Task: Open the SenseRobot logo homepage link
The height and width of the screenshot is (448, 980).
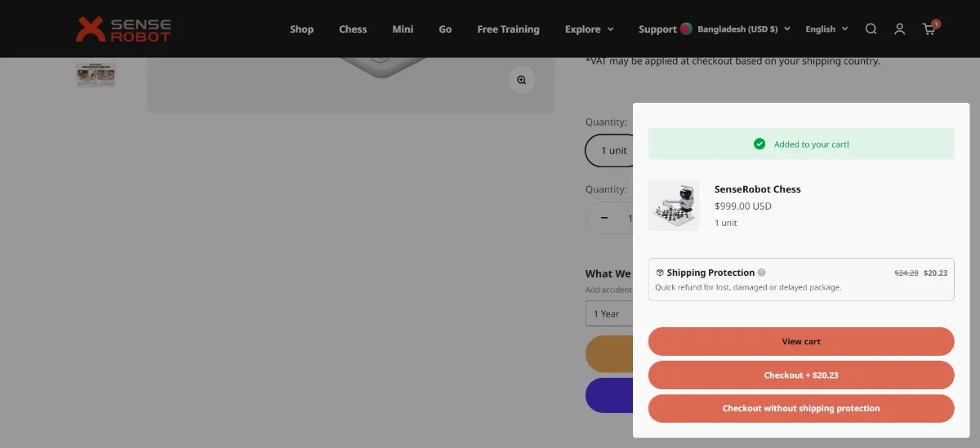Action: [123, 29]
